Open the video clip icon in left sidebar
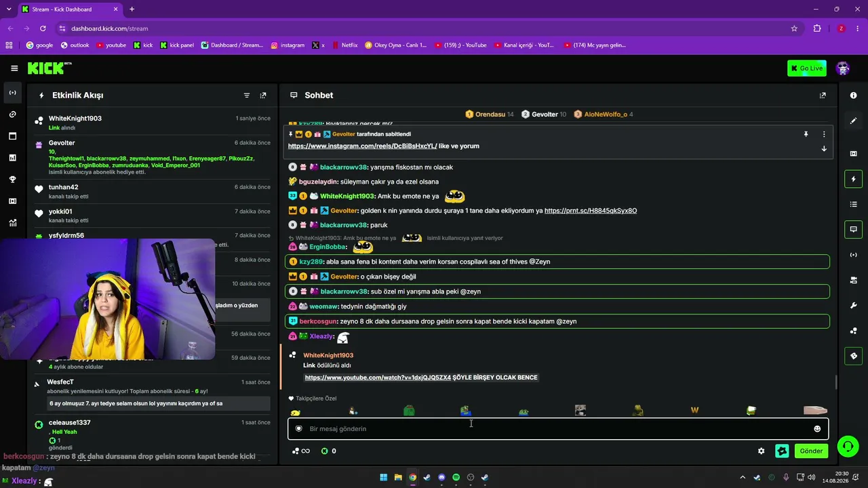This screenshot has height=488, width=868. [12, 201]
